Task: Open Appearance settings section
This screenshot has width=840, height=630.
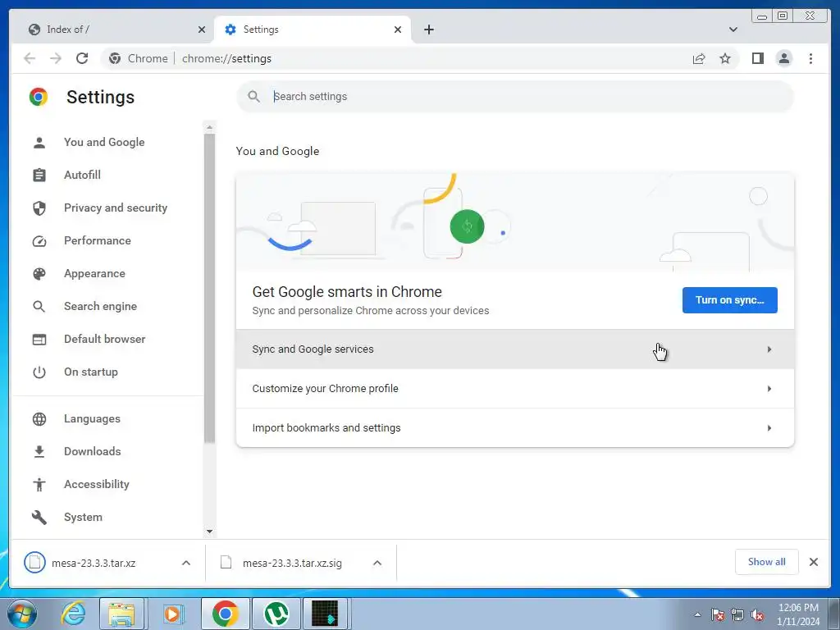Action: [x=94, y=273]
